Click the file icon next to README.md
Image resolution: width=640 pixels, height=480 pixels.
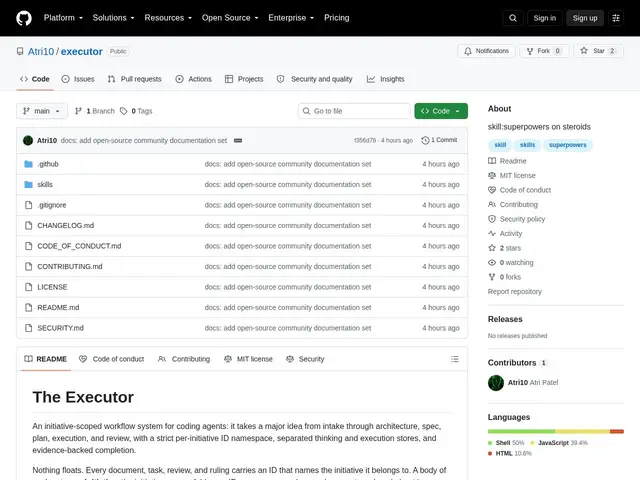click(28, 307)
